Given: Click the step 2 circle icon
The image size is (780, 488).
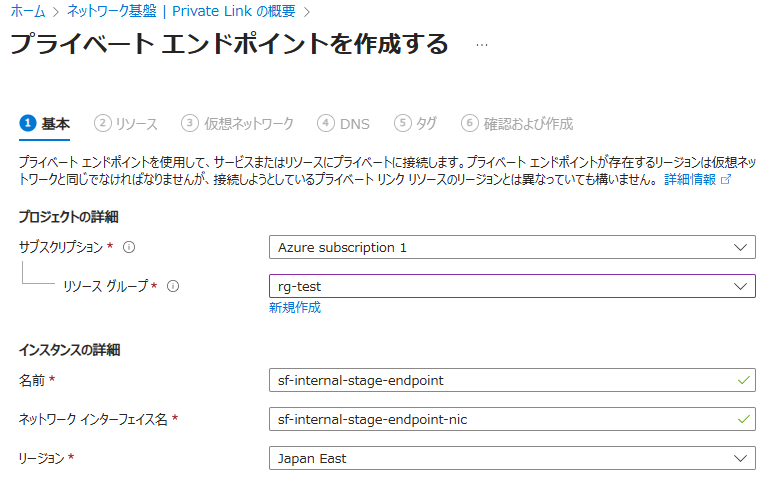Looking at the screenshot, I should click(102, 123).
